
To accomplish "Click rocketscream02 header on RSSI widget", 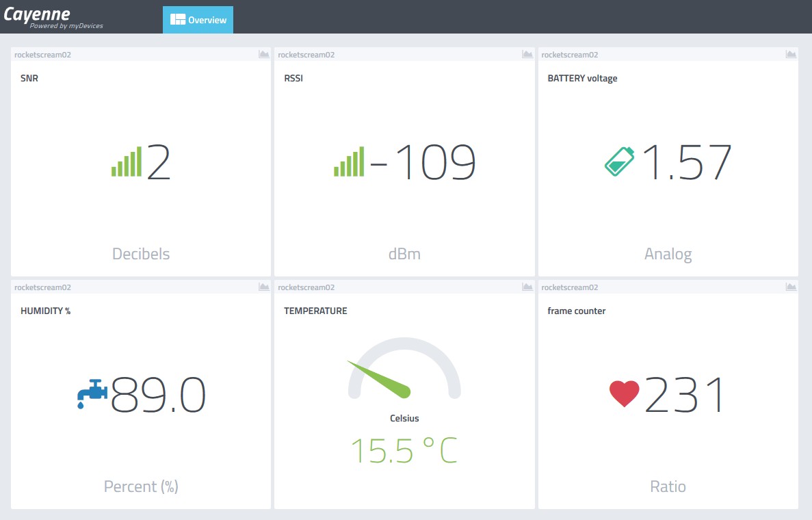I will (306, 54).
